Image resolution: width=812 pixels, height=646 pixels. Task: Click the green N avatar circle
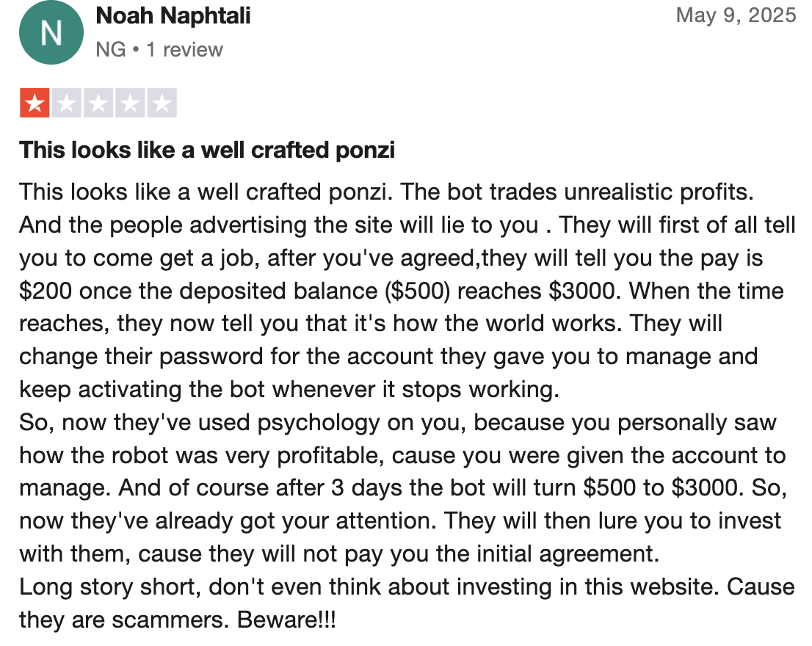coord(51,32)
